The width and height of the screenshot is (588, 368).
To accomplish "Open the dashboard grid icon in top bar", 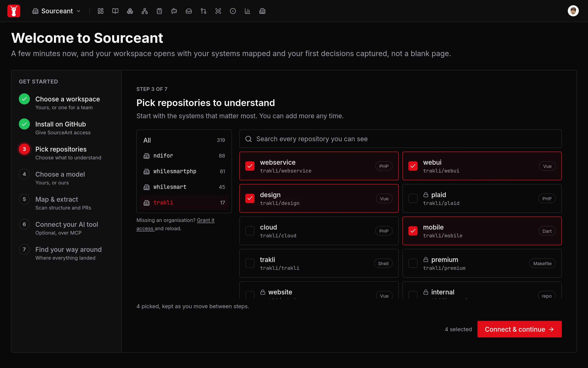I will 101,11.
